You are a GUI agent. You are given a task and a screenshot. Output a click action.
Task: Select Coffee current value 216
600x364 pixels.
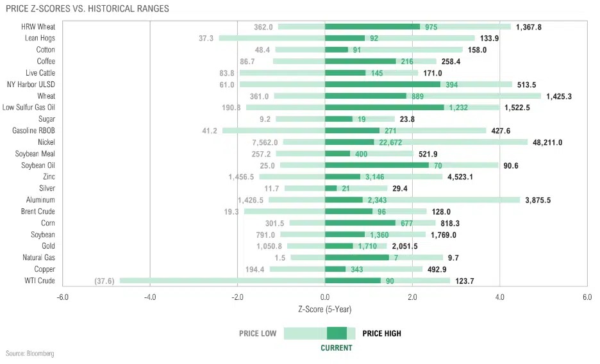tap(406, 62)
